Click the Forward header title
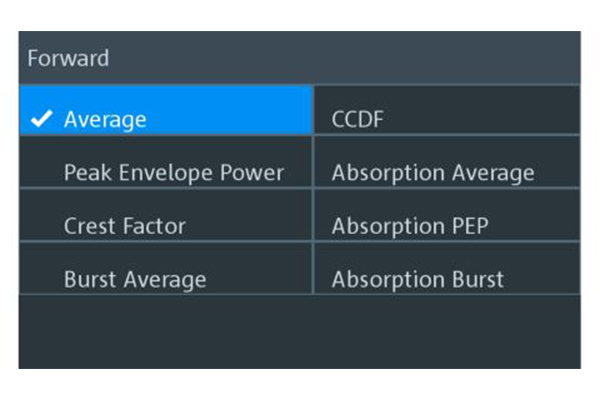The width and height of the screenshot is (600, 400). (68, 58)
